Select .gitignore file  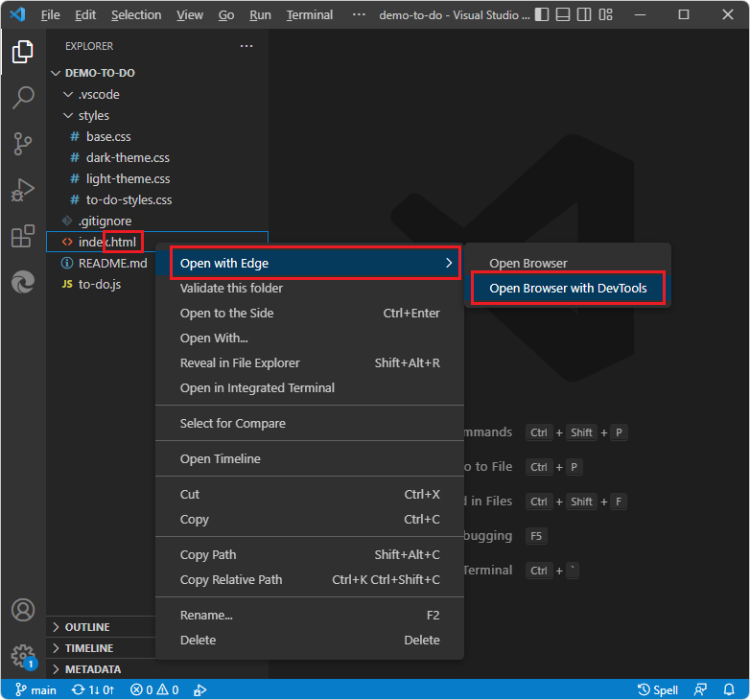(157, 221)
